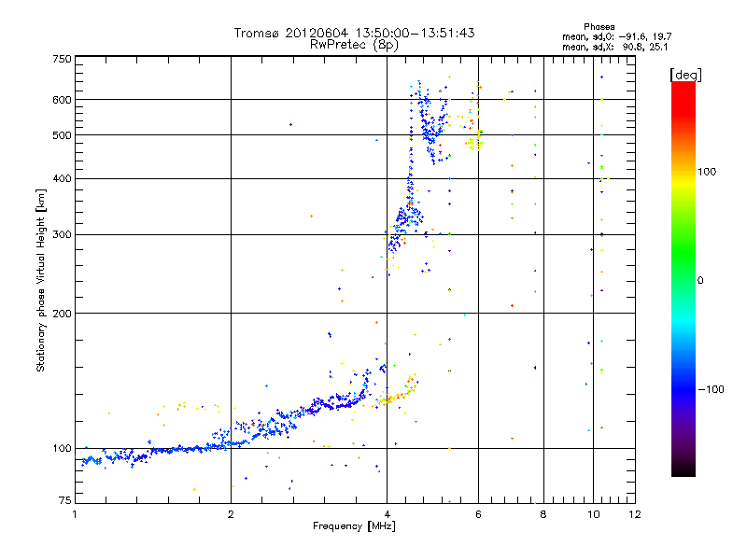
Task: Click the '[deg]' colorbar unit label
Action: coord(685,75)
